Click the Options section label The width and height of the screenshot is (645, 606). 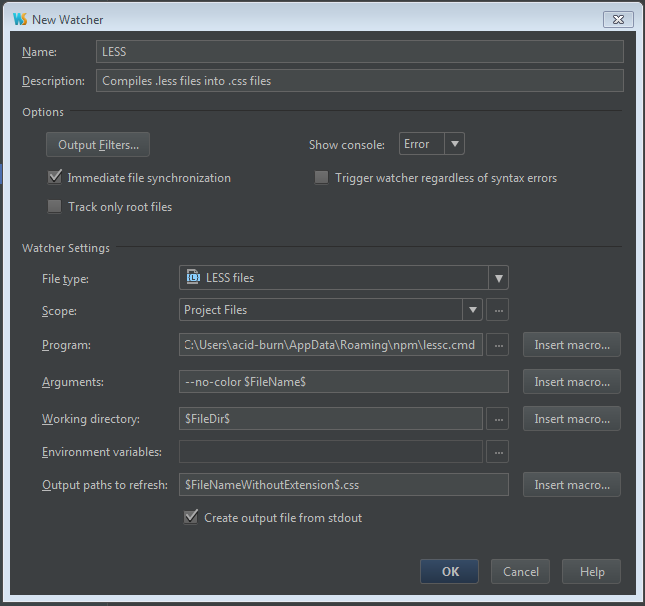(x=43, y=112)
